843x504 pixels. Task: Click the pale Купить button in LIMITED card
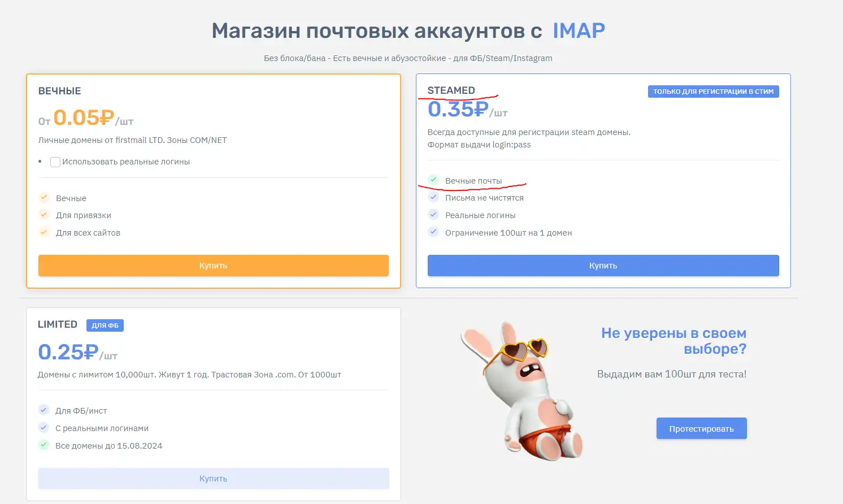click(x=213, y=479)
